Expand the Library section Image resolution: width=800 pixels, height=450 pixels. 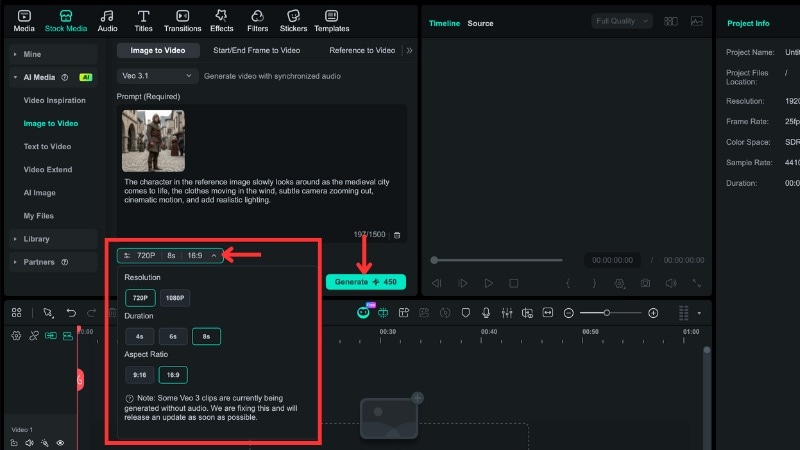pyautogui.click(x=53, y=239)
